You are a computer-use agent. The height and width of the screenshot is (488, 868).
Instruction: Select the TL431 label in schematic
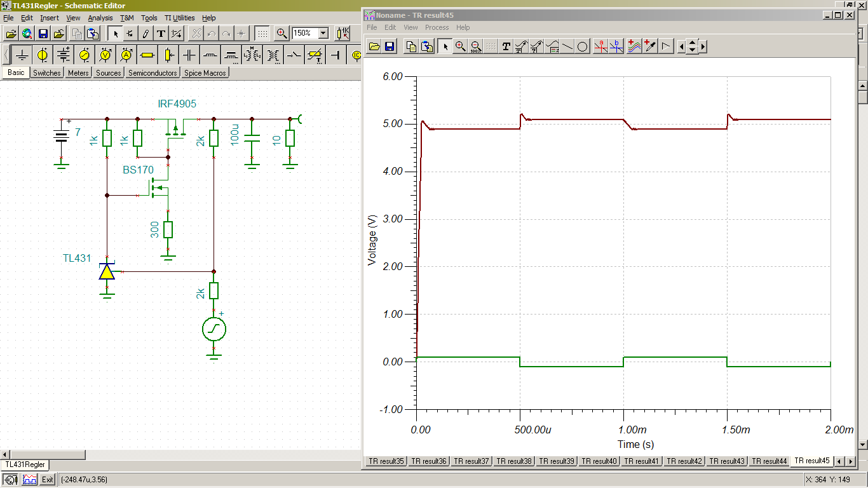[x=77, y=258]
